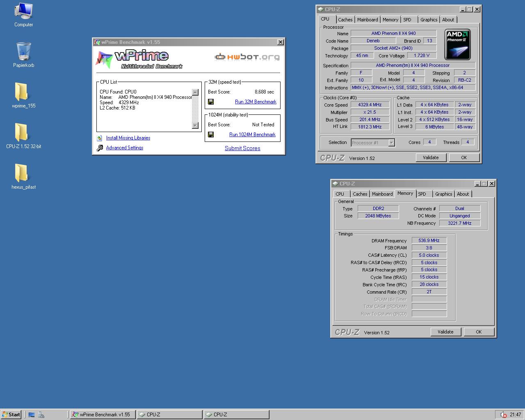Click Validate in the bottom CPU-Z window
The width and height of the screenshot is (525, 420).
(x=445, y=332)
